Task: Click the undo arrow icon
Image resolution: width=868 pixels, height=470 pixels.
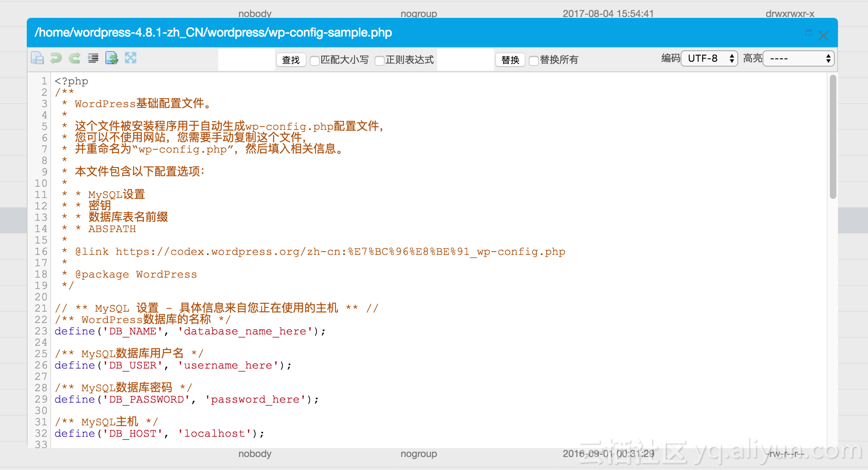Action: [x=56, y=58]
